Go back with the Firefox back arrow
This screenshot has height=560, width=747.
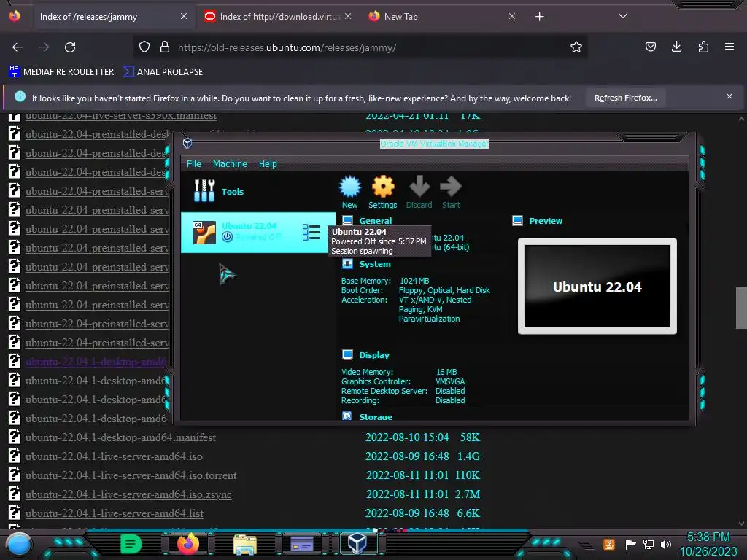click(18, 47)
